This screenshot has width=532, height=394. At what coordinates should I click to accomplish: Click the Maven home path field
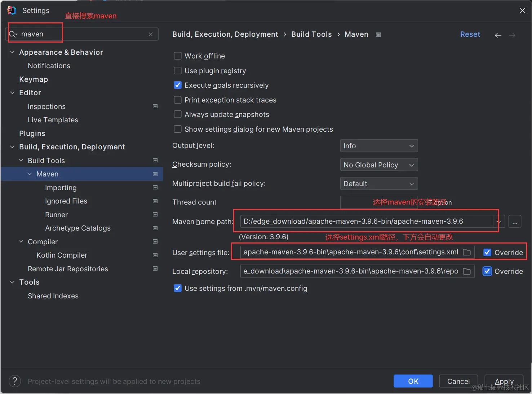(367, 222)
